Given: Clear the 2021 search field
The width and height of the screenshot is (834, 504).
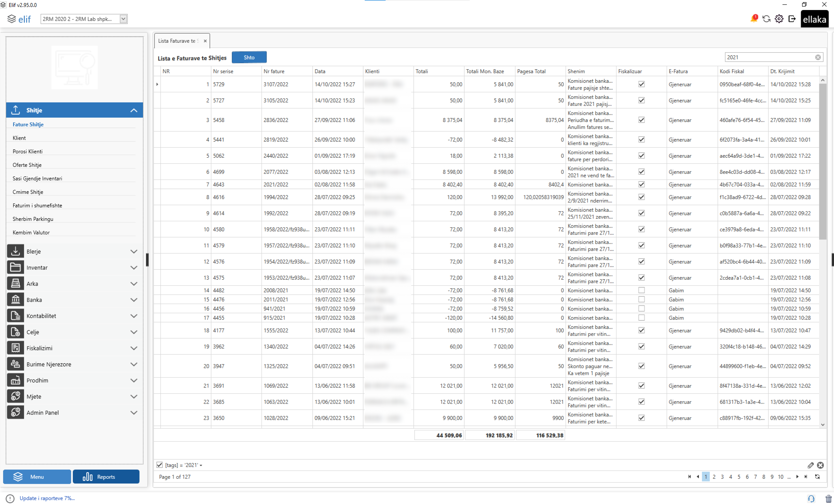Looking at the screenshot, I should [818, 57].
